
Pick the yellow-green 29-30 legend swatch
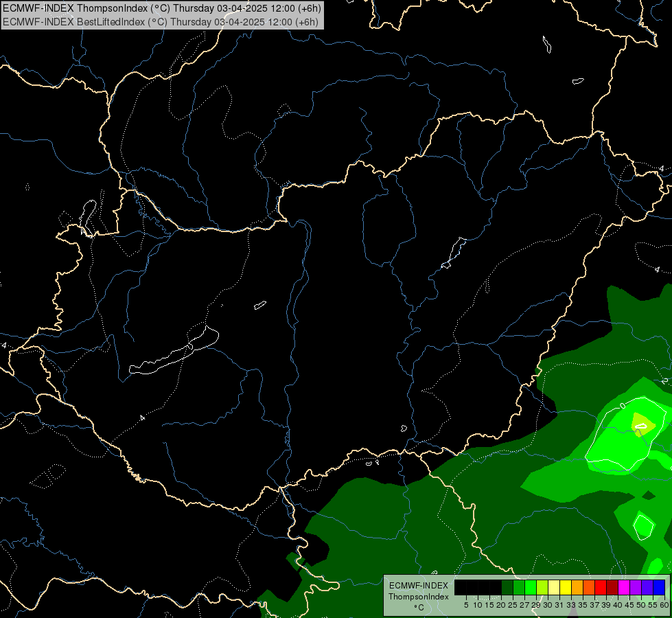pyautogui.click(x=542, y=587)
